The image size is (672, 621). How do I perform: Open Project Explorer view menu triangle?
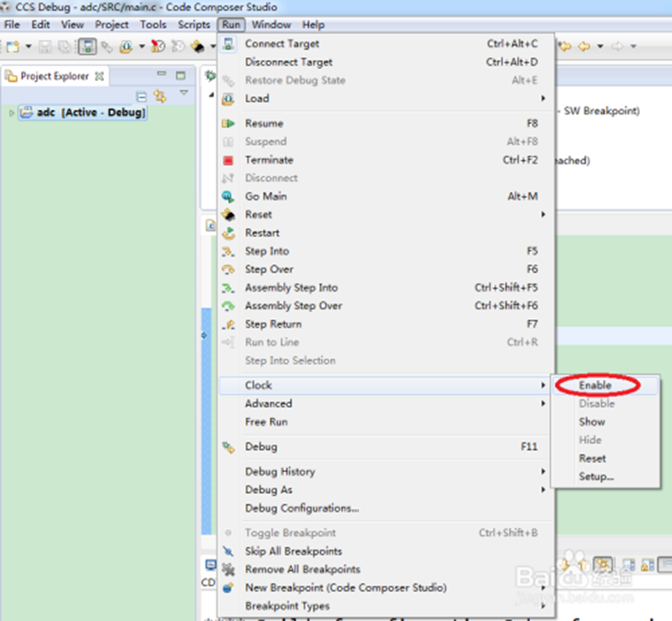click(184, 93)
